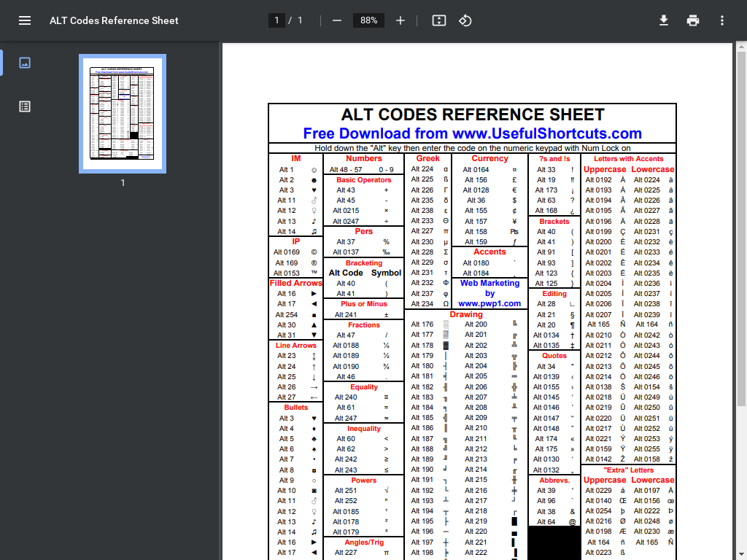Click the 'Alt 234' omega row

(x=427, y=304)
